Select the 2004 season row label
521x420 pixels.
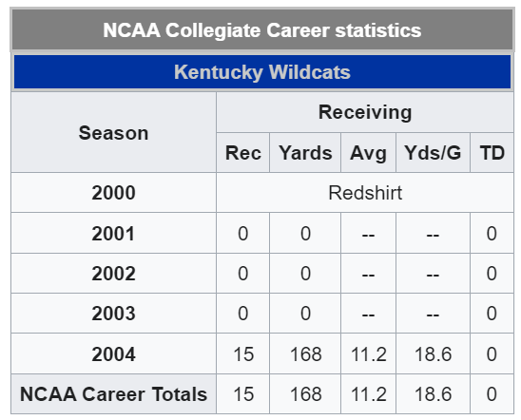[x=114, y=353]
